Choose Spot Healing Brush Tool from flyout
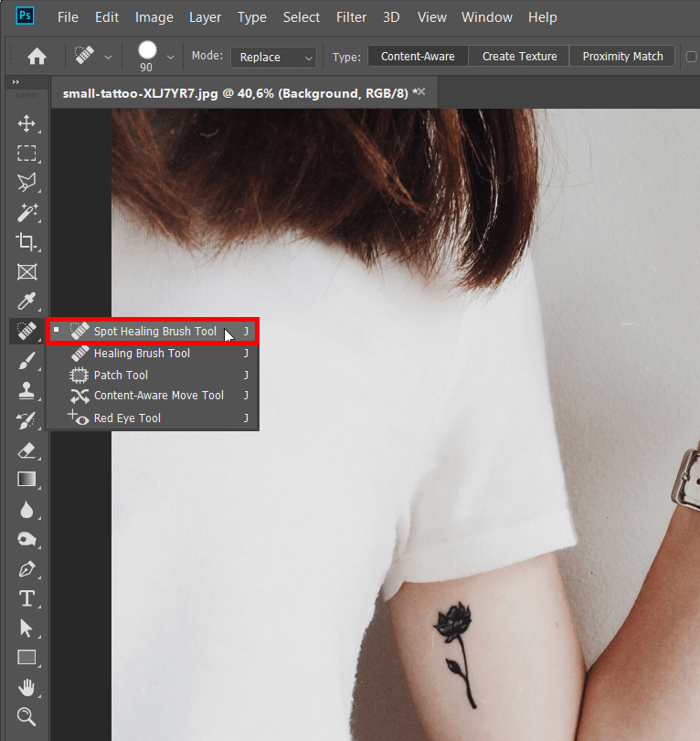 point(153,332)
